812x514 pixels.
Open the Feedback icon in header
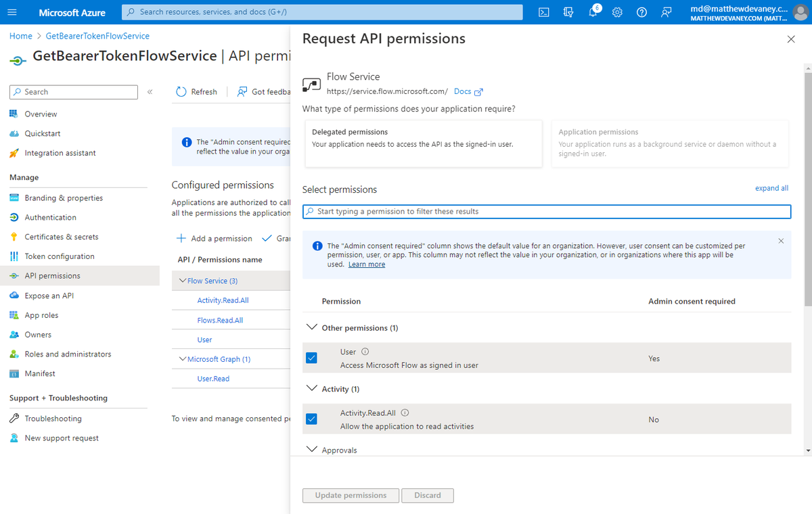pyautogui.click(x=667, y=12)
